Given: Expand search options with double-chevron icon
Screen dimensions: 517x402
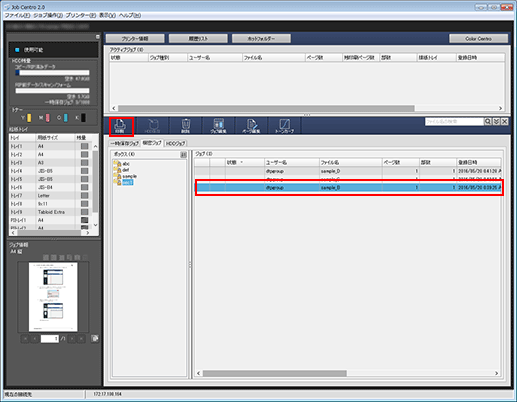Looking at the screenshot, I should click(x=496, y=122).
